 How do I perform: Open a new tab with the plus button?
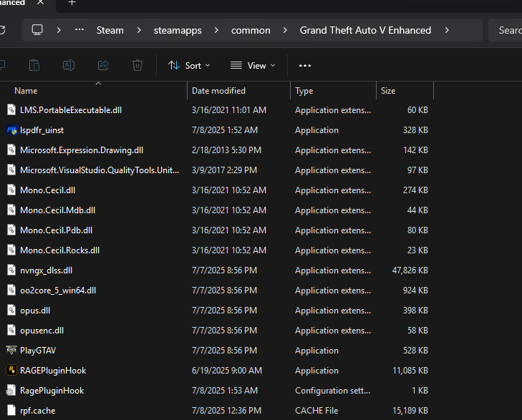click(72, 3)
